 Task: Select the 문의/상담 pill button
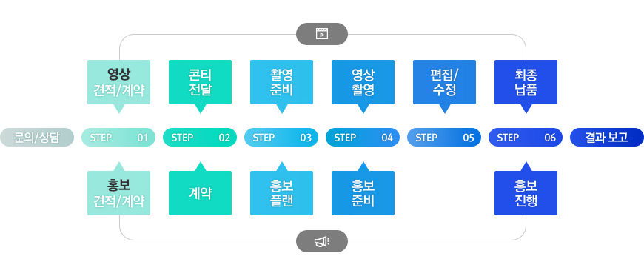tap(37, 137)
